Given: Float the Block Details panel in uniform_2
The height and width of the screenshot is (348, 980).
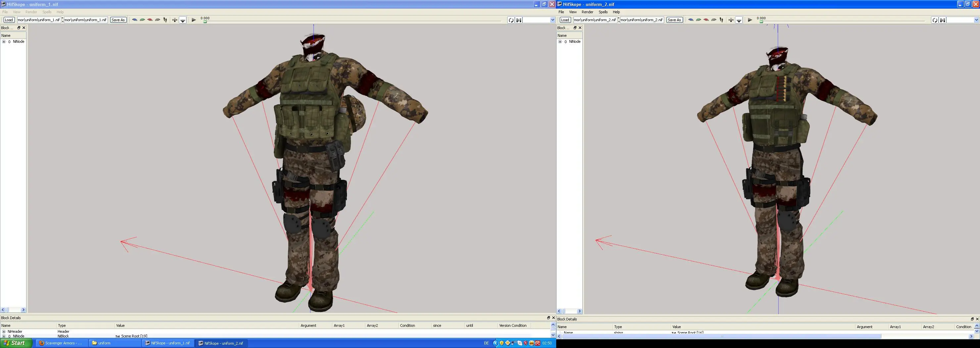Looking at the screenshot, I should [x=972, y=319].
